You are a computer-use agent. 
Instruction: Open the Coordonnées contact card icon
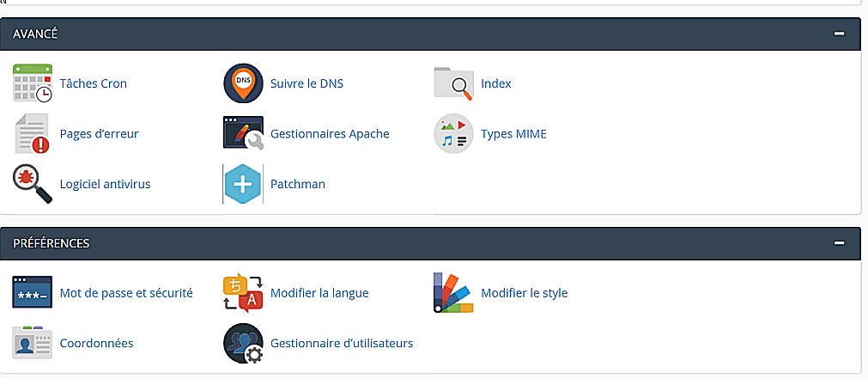33,343
